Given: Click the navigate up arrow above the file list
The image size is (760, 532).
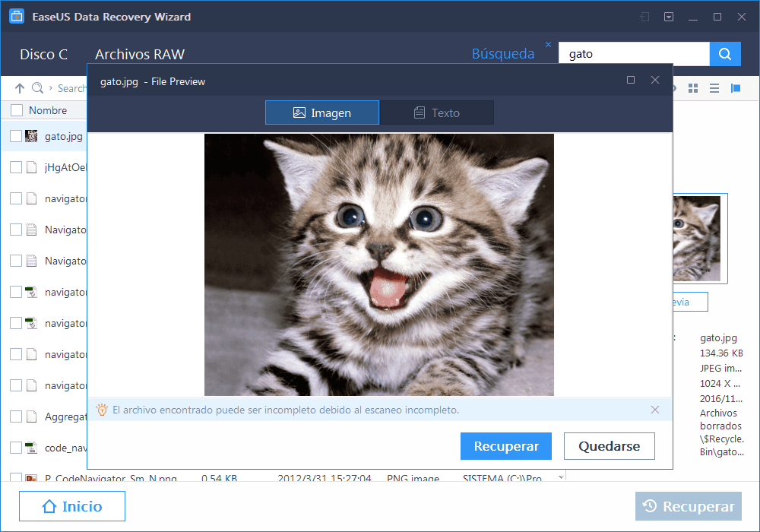Looking at the screenshot, I should [x=20, y=88].
